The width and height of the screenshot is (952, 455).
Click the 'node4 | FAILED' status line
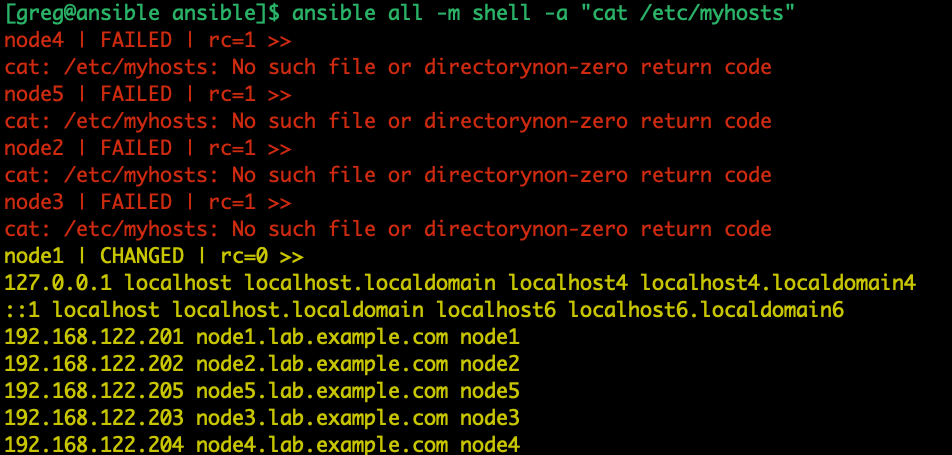click(x=148, y=41)
